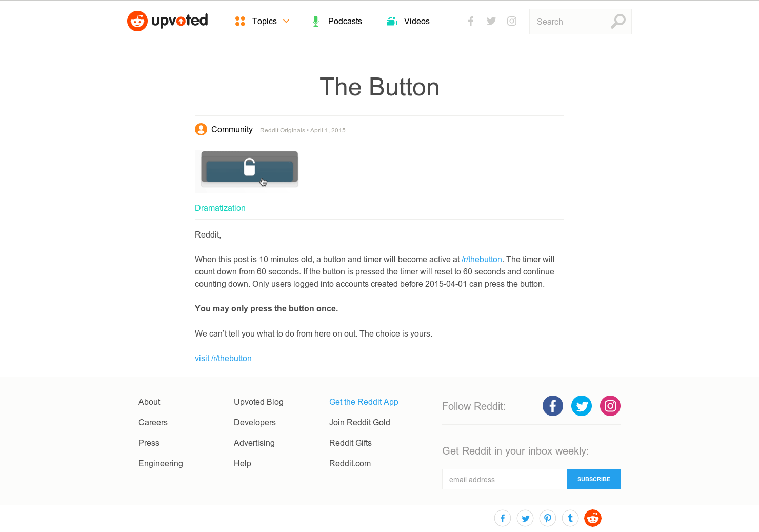Open the Get the Reddit App link
759x532 pixels.
[364, 402]
